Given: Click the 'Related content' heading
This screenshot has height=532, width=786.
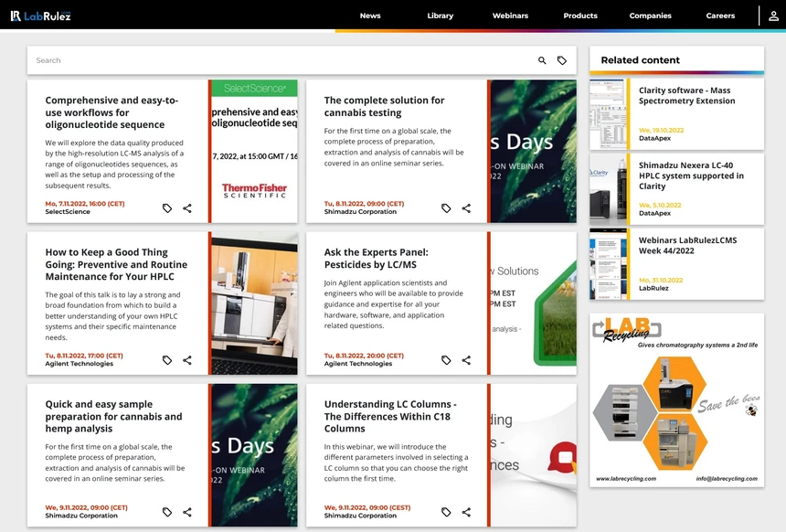Looking at the screenshot, I should (640, 60).
